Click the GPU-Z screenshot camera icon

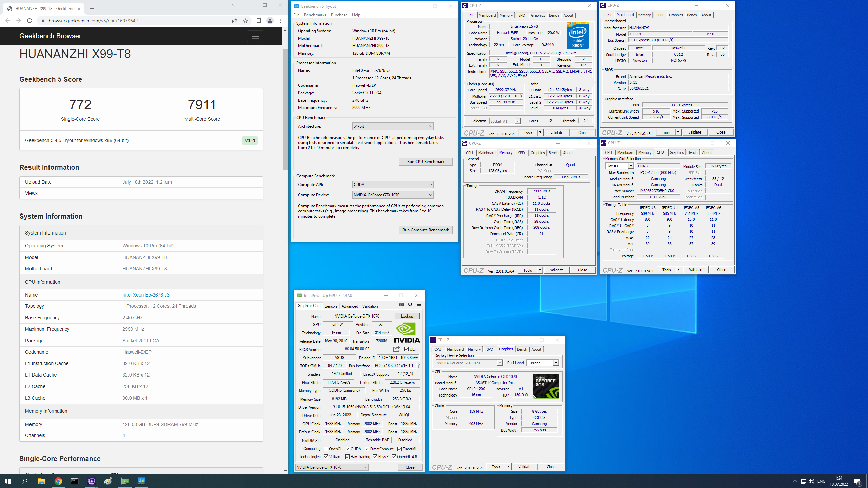point(401,304)
